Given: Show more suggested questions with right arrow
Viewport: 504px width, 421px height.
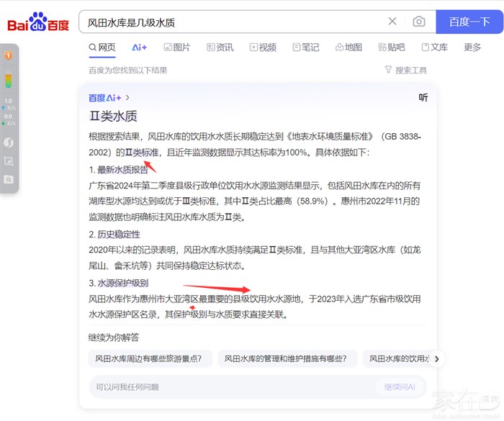Looking at the screenshot, I should pyautogui.click(x=436, y=358).
